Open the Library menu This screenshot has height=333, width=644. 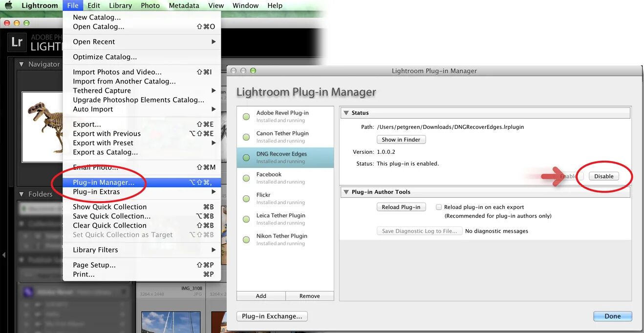tap(120, 5)
